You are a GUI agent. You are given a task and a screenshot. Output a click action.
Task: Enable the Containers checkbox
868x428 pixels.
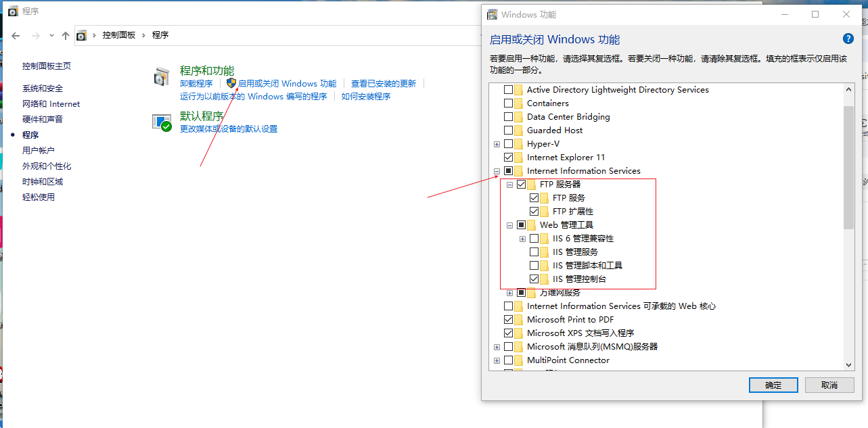509,103
